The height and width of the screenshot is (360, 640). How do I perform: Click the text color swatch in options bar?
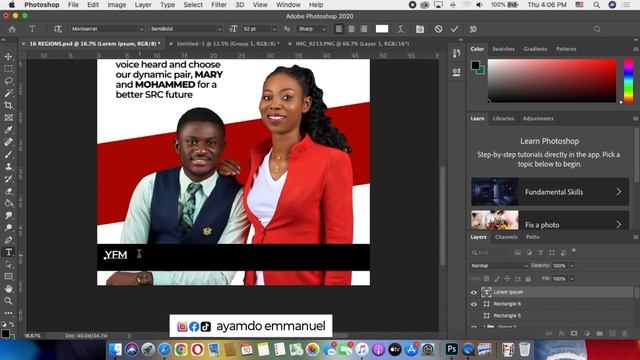[382, 29]
